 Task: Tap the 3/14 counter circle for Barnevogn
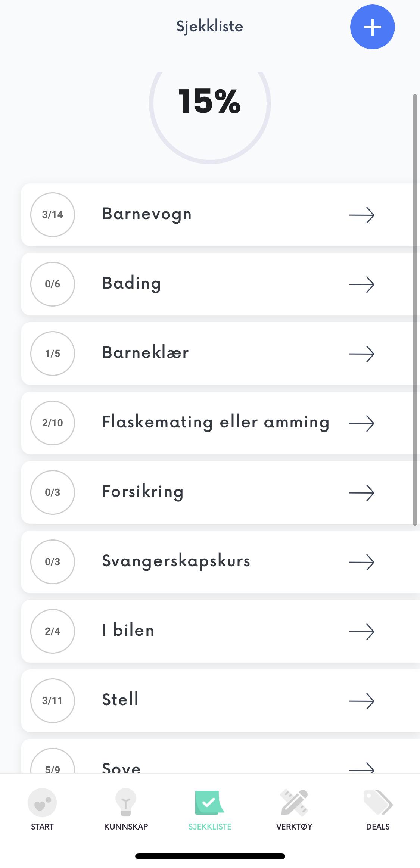point(53,215)
